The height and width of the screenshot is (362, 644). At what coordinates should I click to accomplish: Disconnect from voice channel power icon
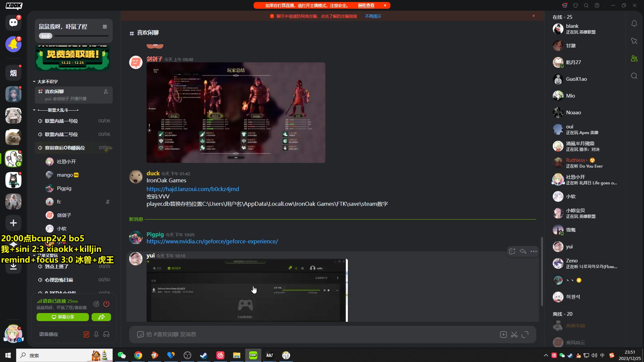[106, 304]
